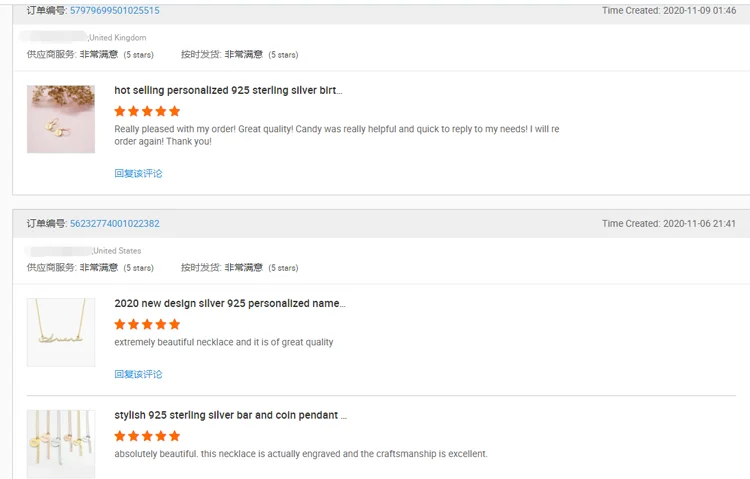Click the star rating on name necklace review

coord(147,324)
